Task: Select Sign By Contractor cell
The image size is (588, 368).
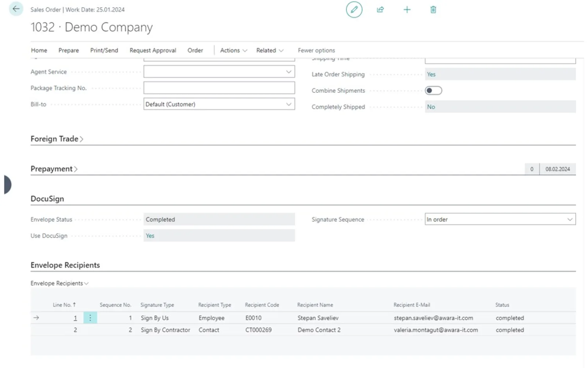Action: (x=165, y=330)
